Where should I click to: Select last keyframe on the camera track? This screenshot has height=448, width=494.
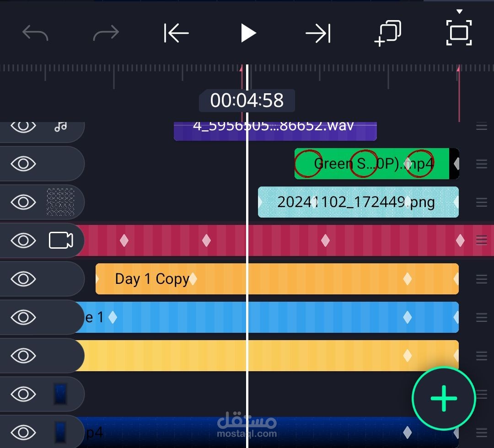460,240
